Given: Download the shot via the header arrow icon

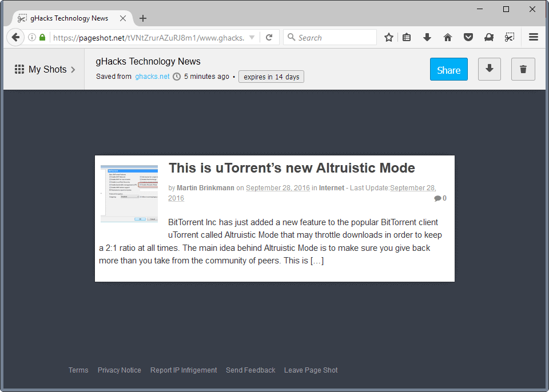Looking at the screenshot, I should click(490, 69).
